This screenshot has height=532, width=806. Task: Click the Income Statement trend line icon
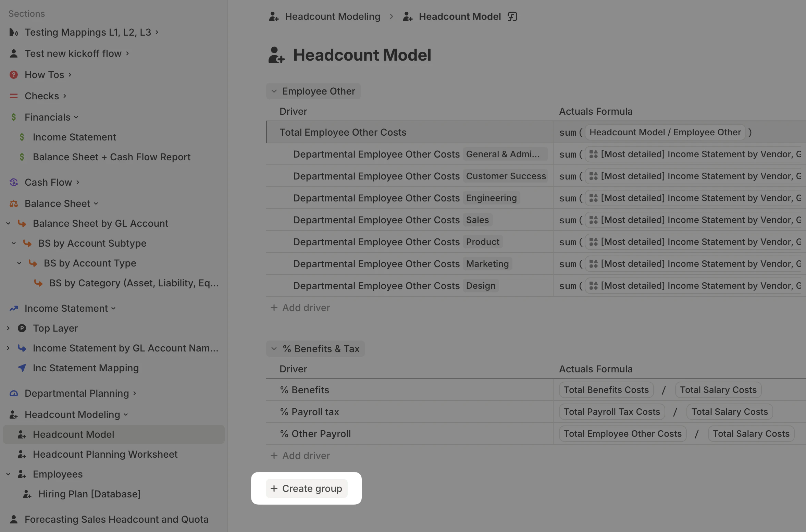tap(14, 308)
